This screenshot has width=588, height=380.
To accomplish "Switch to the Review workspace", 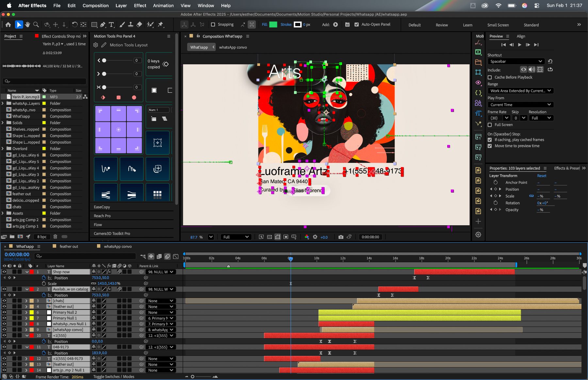I will pyautogui.click(x=442, y=25).
